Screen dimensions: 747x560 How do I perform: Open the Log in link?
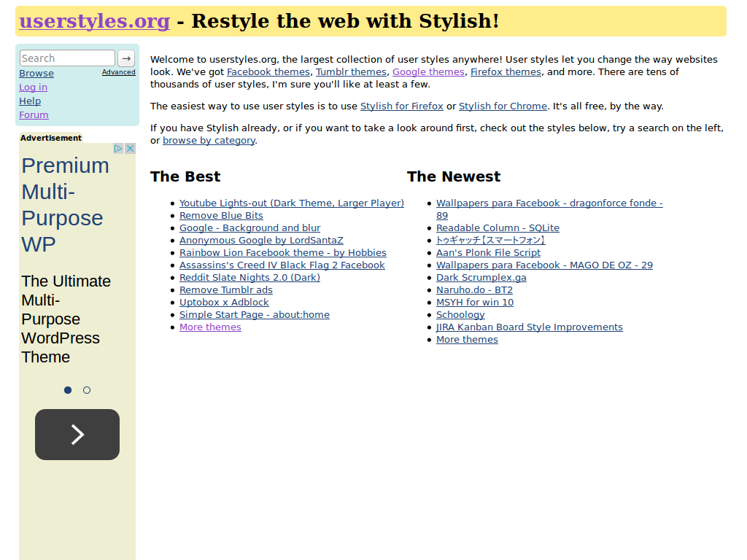pyautogui.click(x=33, y=87)
